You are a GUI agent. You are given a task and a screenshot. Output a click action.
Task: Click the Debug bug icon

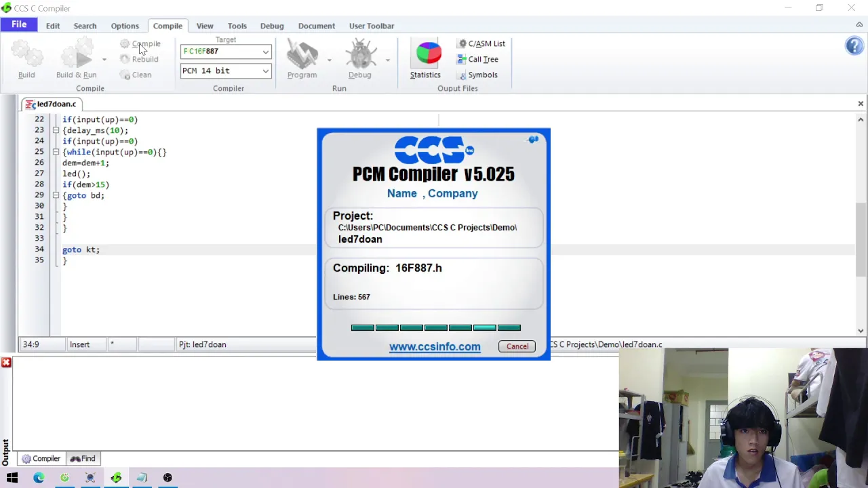coord(360,54)
